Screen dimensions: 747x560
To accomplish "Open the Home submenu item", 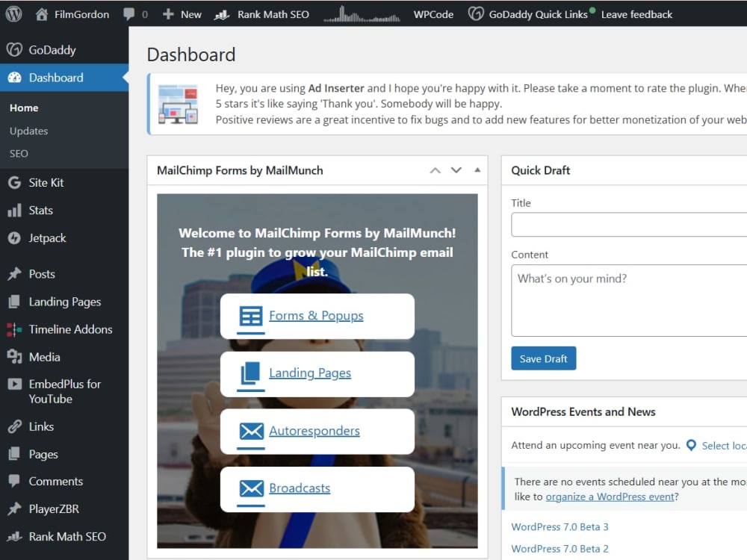I will coord(24,108).
